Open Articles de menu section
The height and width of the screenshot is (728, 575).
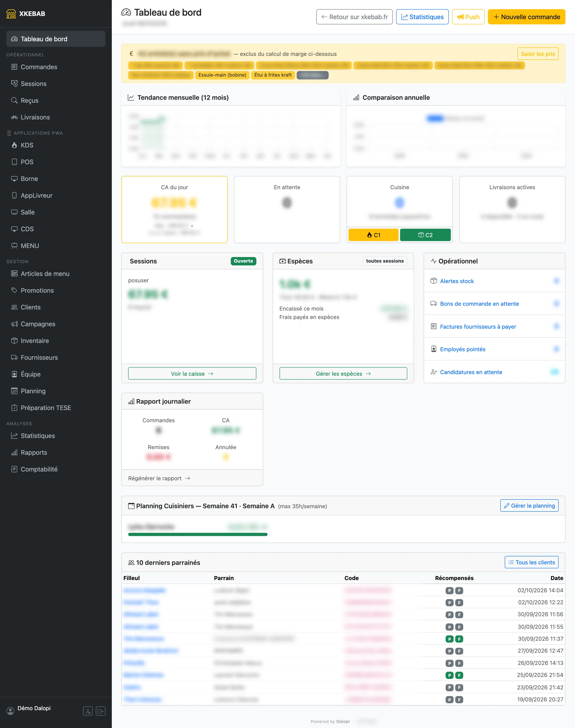(x=56, y=274)
